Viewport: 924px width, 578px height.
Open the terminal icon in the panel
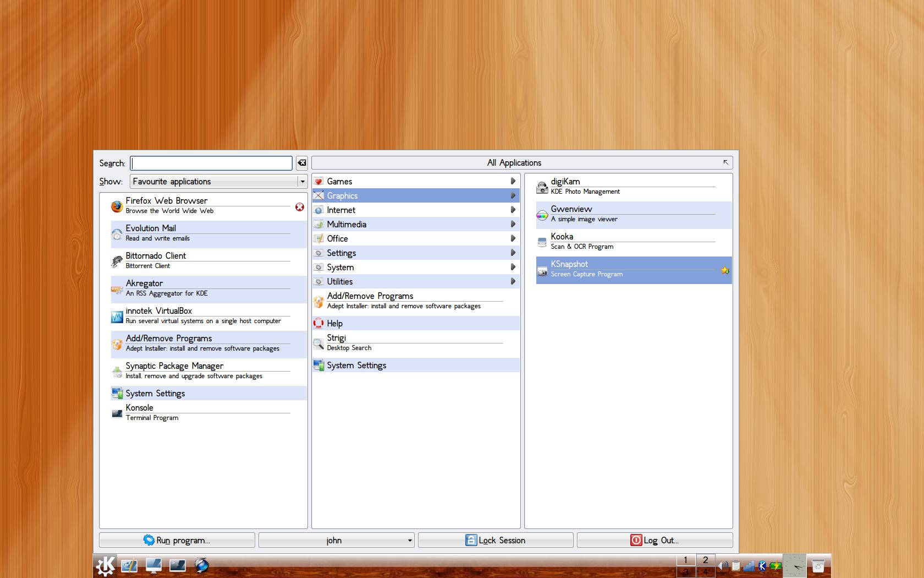178,565
